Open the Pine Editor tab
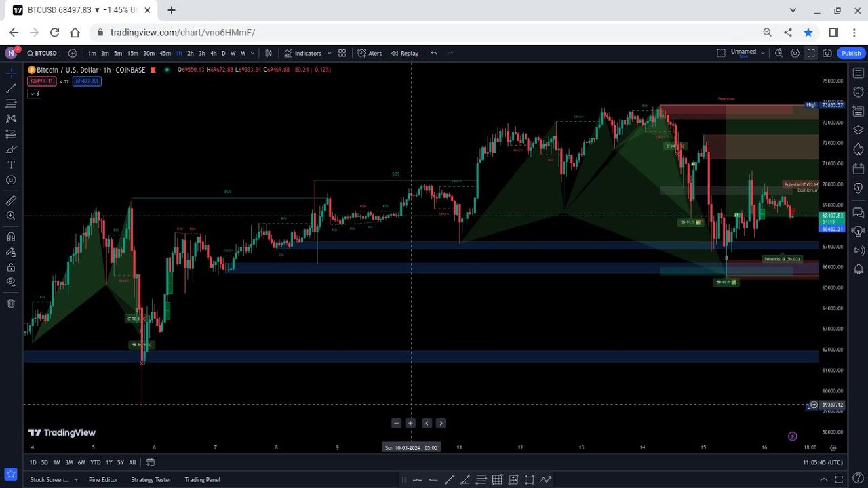 pos(103,479)
